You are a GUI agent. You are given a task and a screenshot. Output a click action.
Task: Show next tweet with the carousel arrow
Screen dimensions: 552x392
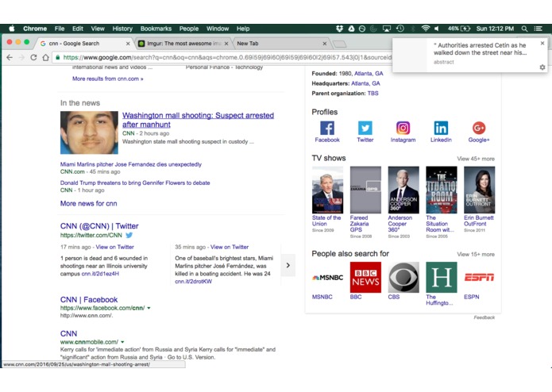pos(288,265)
